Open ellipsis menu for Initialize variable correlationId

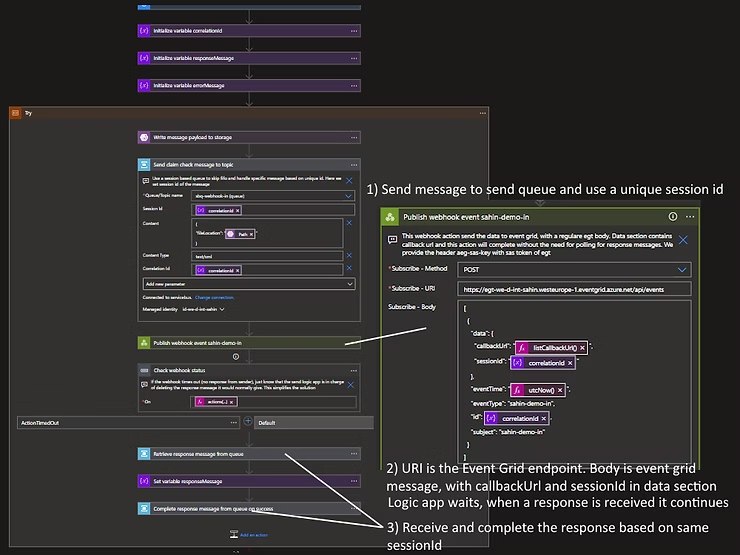[354, 30]
